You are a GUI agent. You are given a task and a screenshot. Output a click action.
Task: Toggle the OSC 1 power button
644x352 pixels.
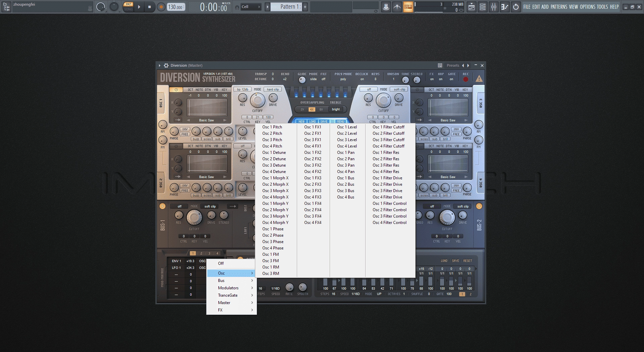coord(176,90)
